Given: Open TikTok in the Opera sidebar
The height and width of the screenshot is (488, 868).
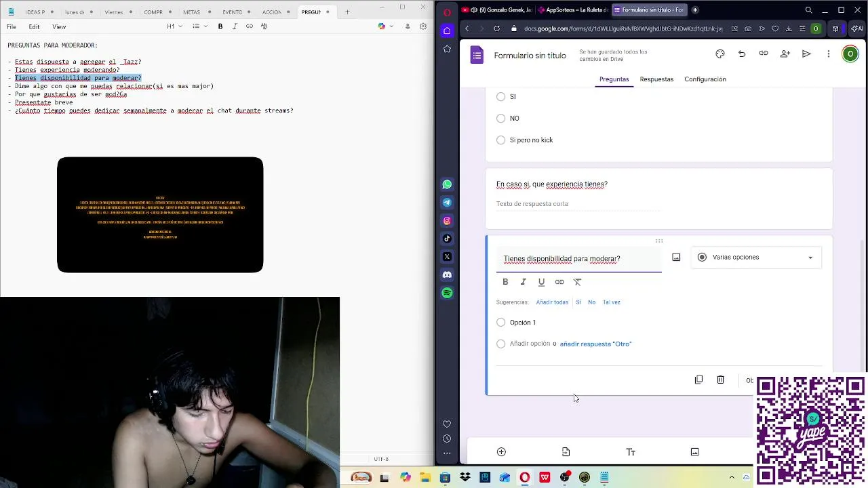Looking at the screenshot, I should (x=447, y=239).
